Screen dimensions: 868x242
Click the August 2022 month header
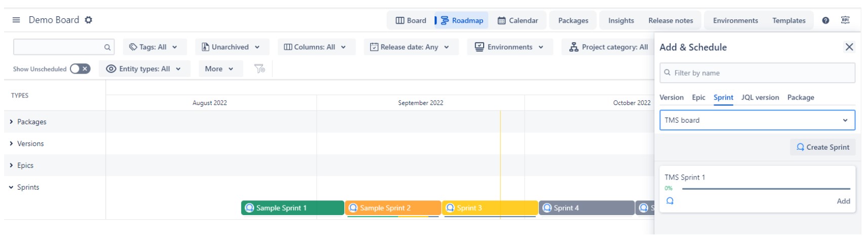210,103
